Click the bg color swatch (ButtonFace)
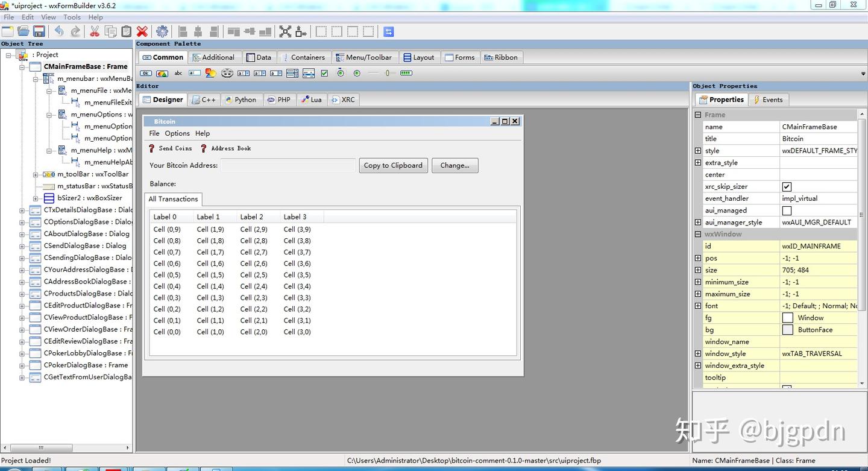Screen dimensions: 868x471 point(787,330)
